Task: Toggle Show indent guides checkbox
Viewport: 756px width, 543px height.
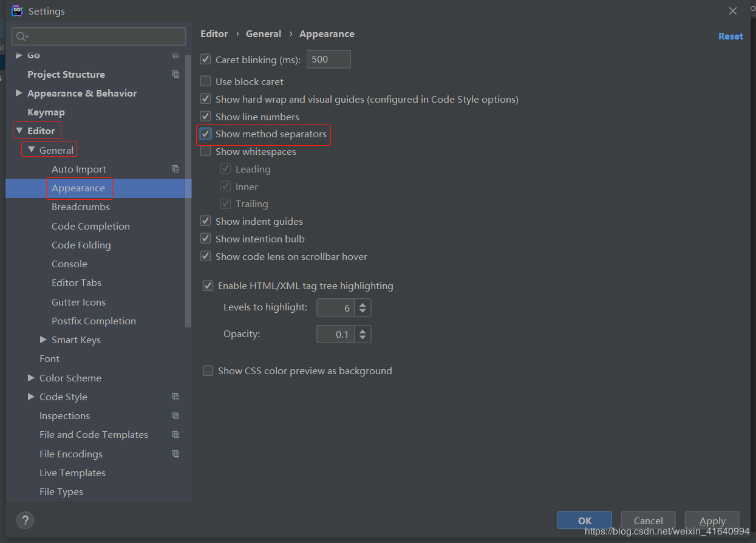Action: click(206, 221)
